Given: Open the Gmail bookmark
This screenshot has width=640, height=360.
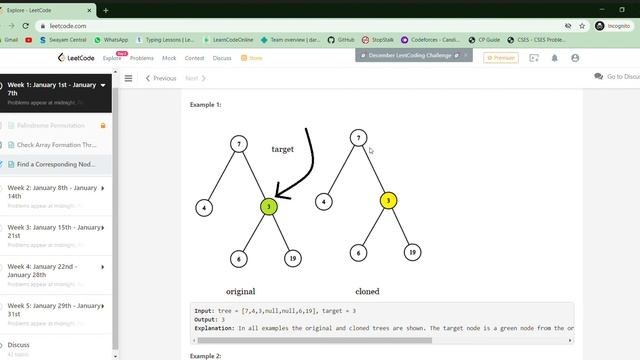Looking at the screenshot, I should click(9, 40).
